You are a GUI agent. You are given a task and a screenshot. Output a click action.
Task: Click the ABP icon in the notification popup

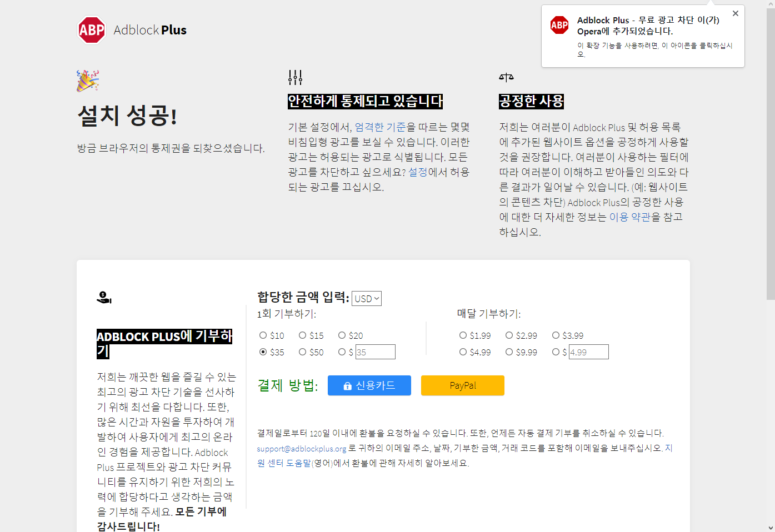tap(559, 25)
